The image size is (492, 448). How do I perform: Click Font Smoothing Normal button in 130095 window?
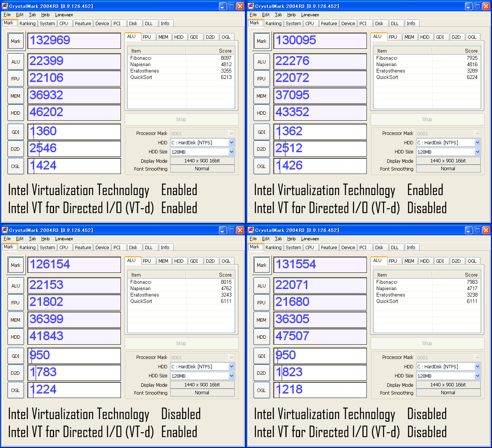click(448, 169)
